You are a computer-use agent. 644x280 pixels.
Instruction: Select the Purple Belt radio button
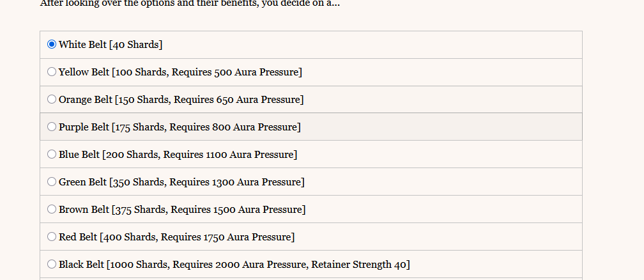(x=52, y=127)
